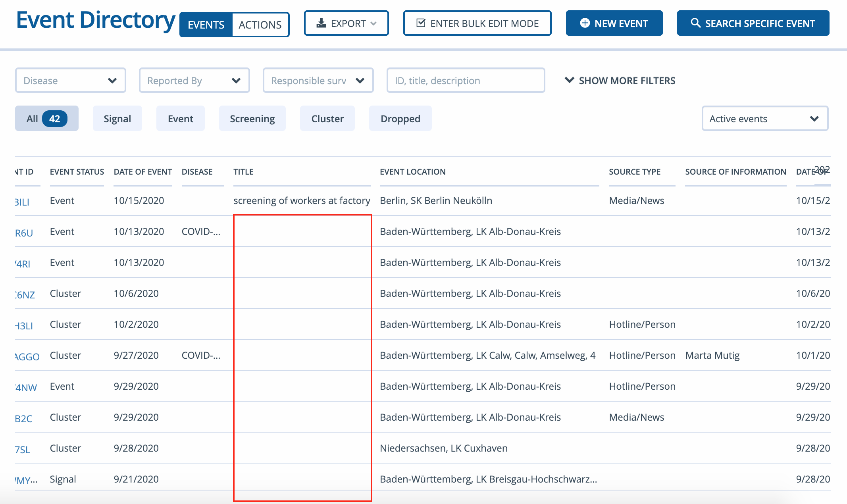Sort by Title column header
This screenshot has height=504, width=847.
coord(243,172)
